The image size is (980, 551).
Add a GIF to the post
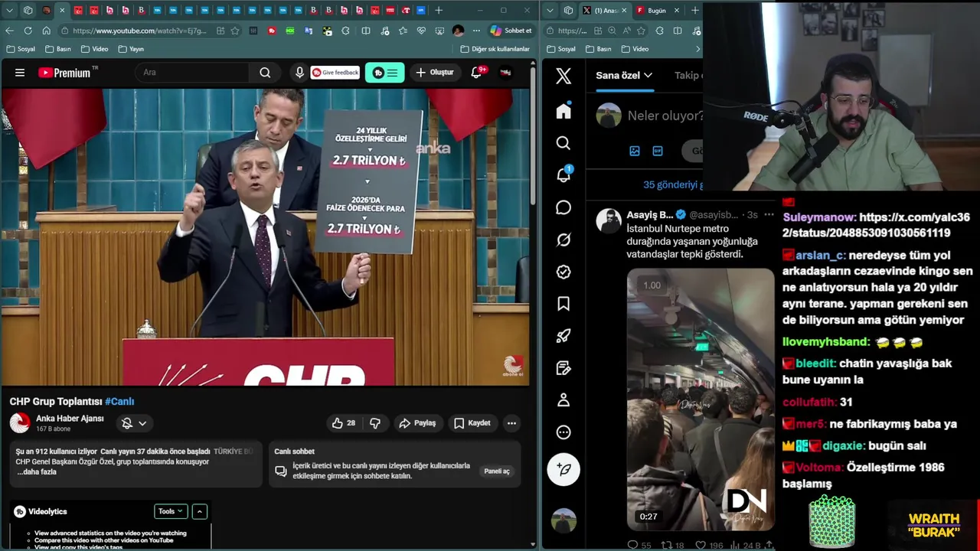tap(658, 151)
